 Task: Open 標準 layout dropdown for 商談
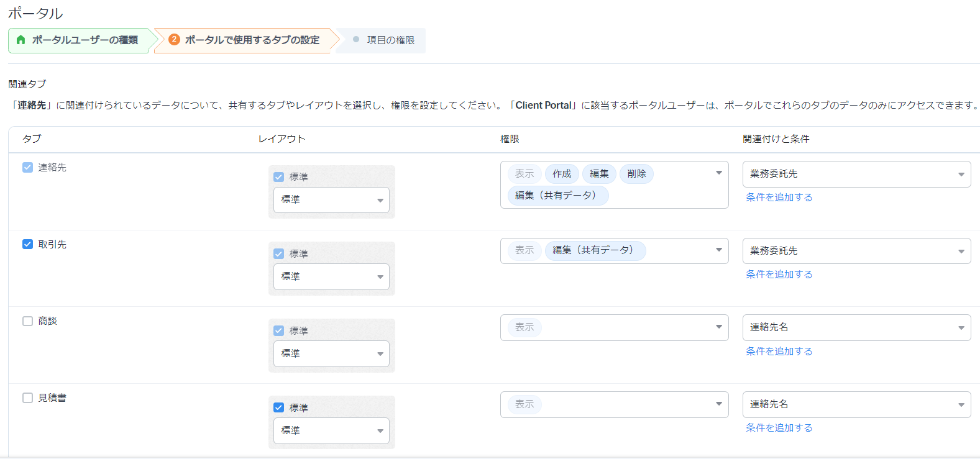click(331, 353)
